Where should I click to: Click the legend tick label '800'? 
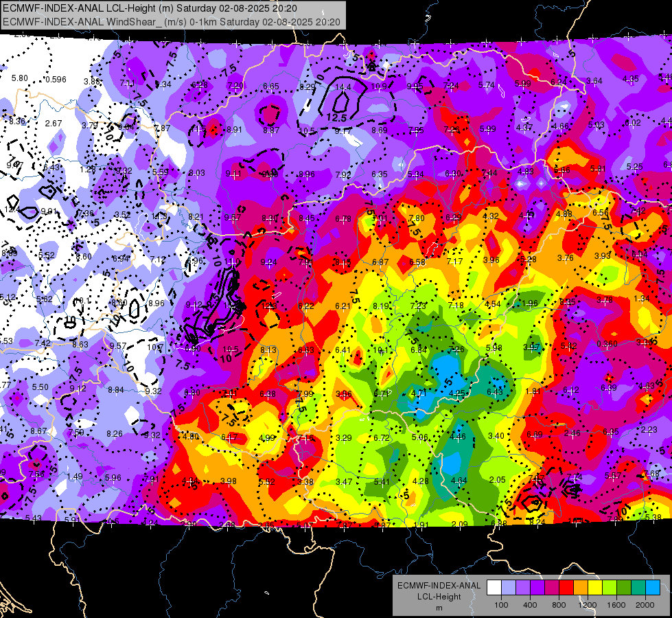(559, 605)
